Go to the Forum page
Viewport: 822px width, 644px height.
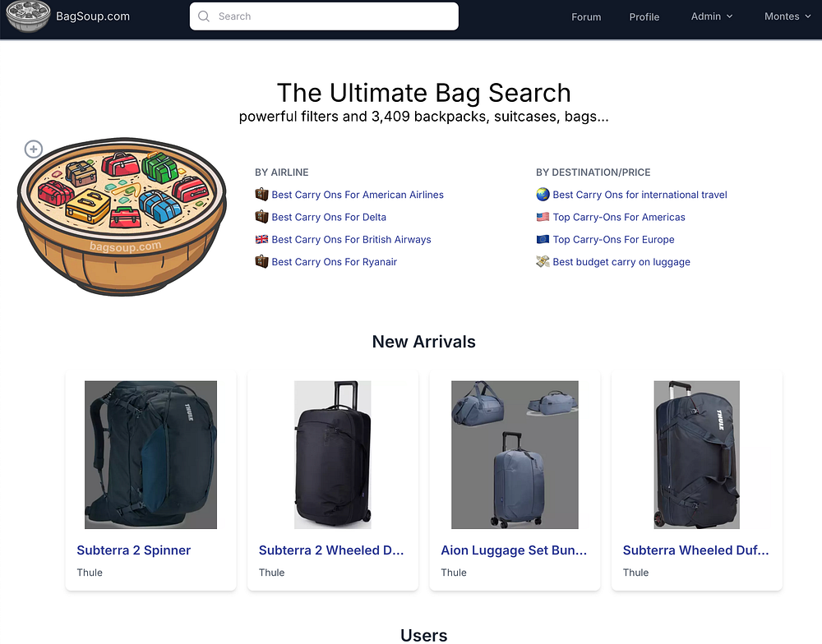(x=586, y=16)
